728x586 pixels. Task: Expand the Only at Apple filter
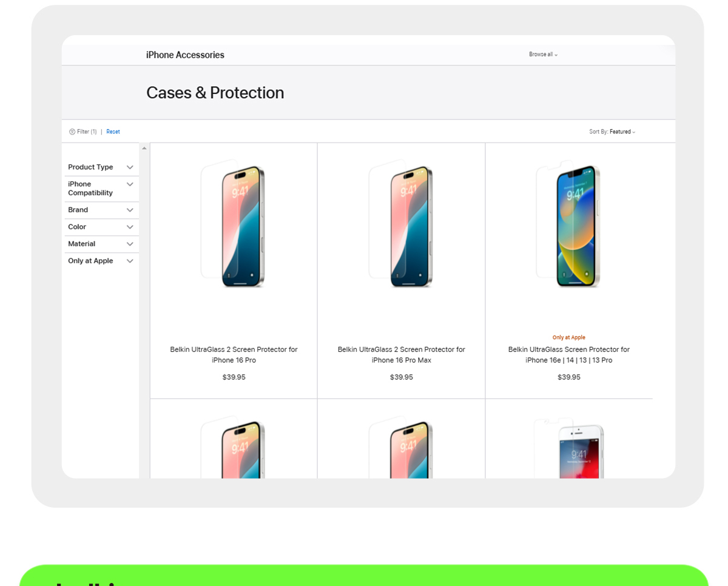101,261
